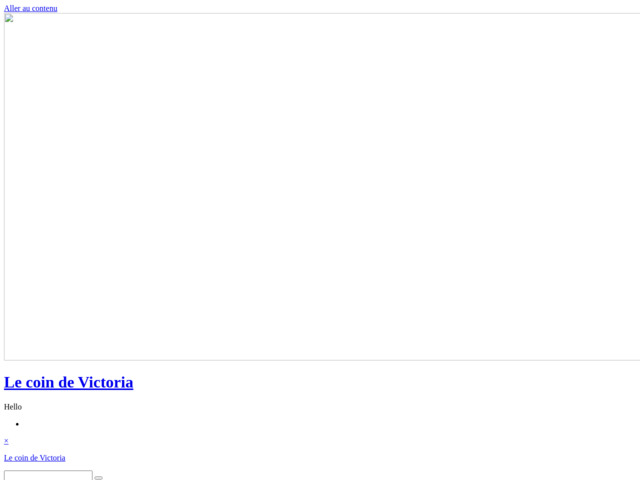Focus the empty text input field

click(48, 476)
